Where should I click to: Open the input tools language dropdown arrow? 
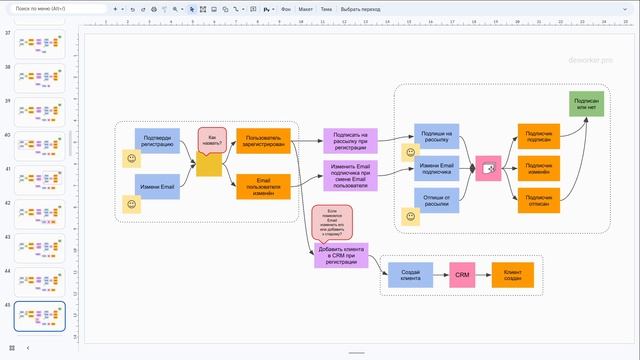coord(273,9)
